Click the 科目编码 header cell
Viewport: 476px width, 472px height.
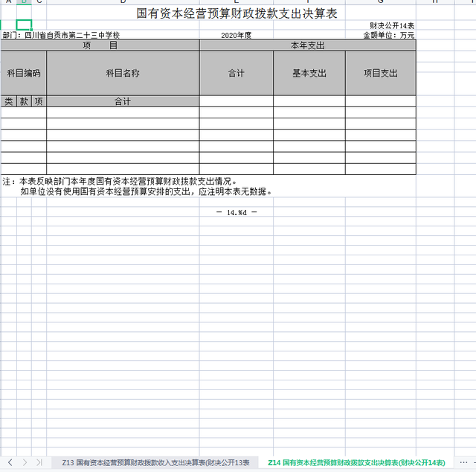tap(24, 73)
